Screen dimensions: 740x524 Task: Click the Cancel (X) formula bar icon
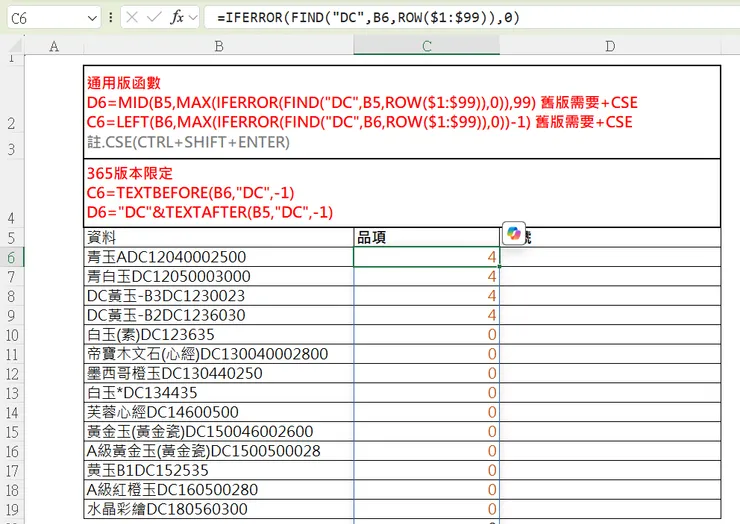(x=132, y=18)
